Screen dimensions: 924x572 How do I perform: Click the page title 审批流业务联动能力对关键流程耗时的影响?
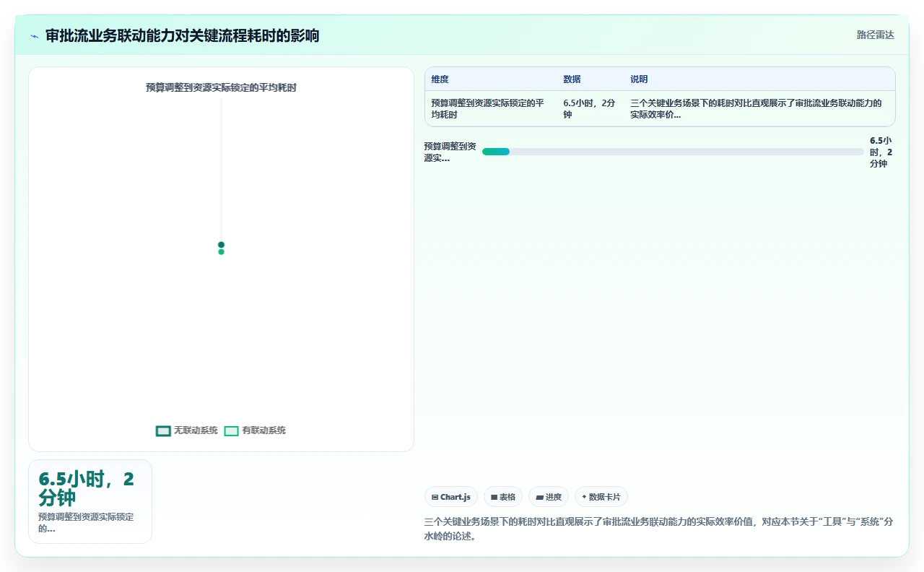coord(182,36)
